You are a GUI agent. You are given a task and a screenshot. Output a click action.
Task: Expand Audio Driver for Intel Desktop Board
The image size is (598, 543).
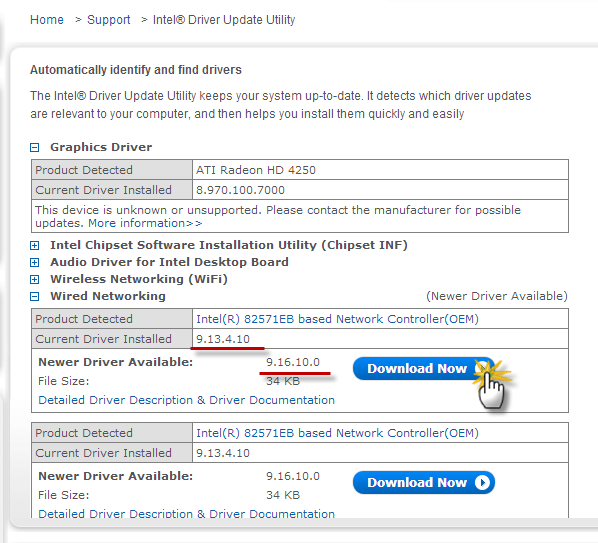pos(35,262)
